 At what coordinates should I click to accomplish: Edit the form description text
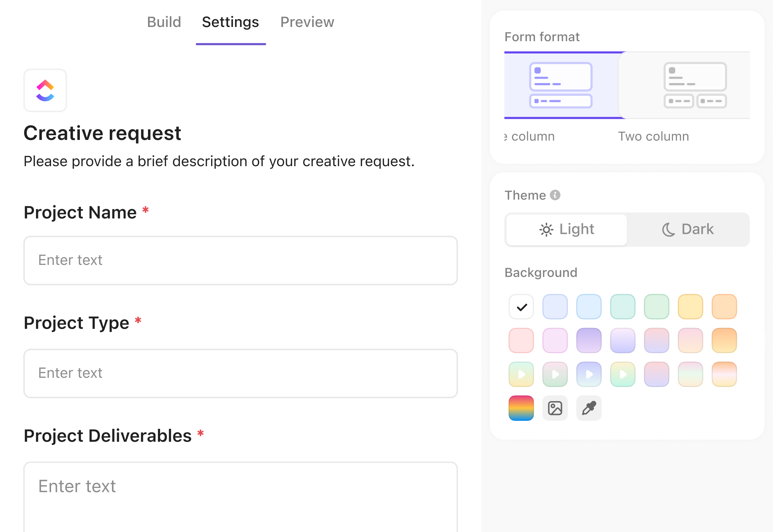(x=219, y=161)
